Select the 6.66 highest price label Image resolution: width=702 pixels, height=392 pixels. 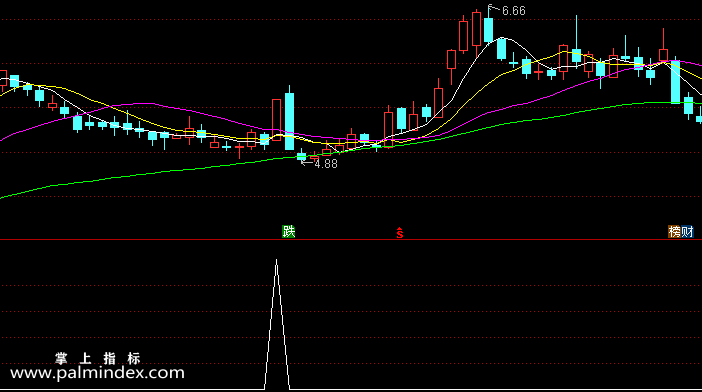pyautogui.click(x=514, y=11)
